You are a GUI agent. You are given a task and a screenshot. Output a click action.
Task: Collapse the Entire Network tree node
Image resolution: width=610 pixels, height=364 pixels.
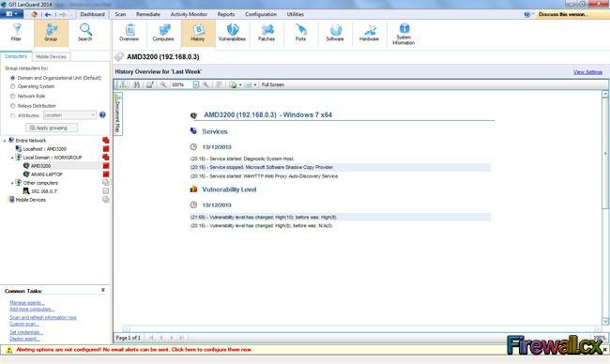5,141
